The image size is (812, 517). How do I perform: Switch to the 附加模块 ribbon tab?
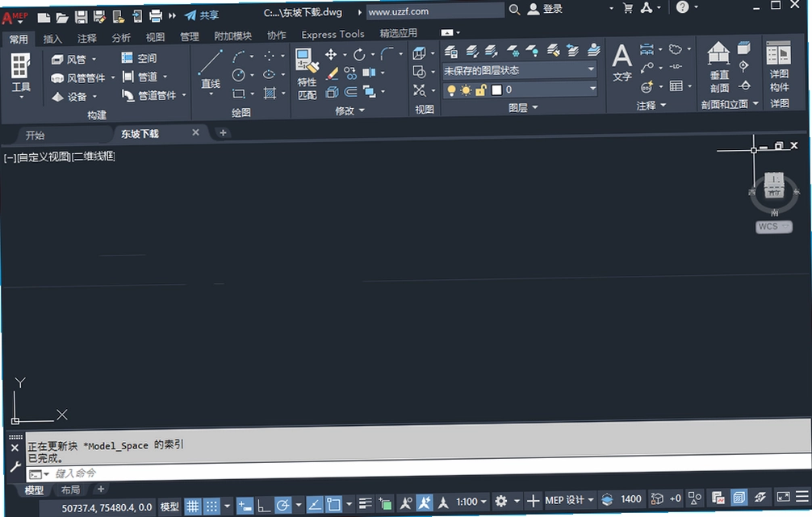point(232,36)
